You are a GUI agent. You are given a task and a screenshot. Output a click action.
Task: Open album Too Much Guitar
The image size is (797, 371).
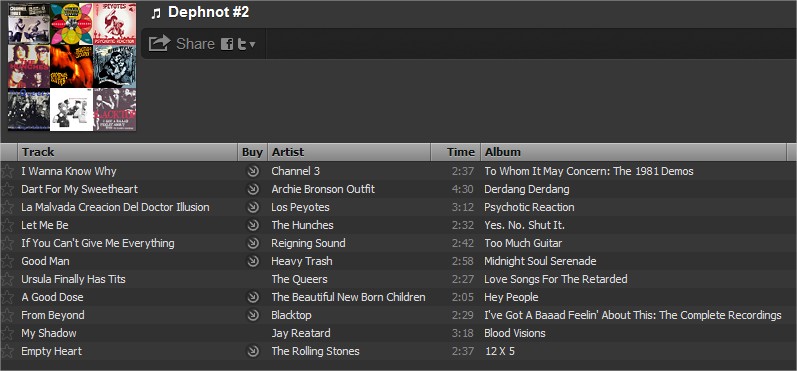tap(523, 243)
